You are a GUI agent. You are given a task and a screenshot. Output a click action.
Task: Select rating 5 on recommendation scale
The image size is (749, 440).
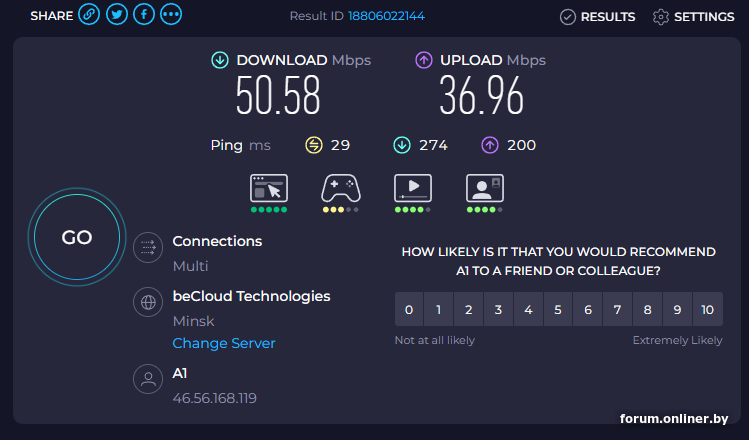[x=558, y=310]
